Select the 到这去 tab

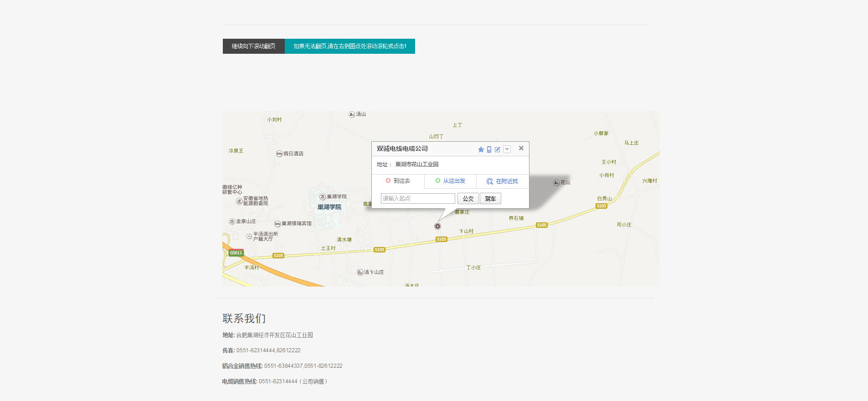tap(398, 181)
